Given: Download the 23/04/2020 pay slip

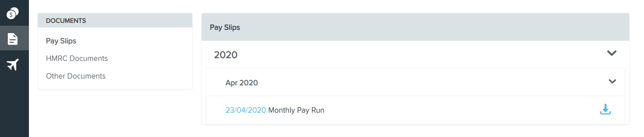Looking at the screenshot, I should pyautogui.click(x=605, y=109).
